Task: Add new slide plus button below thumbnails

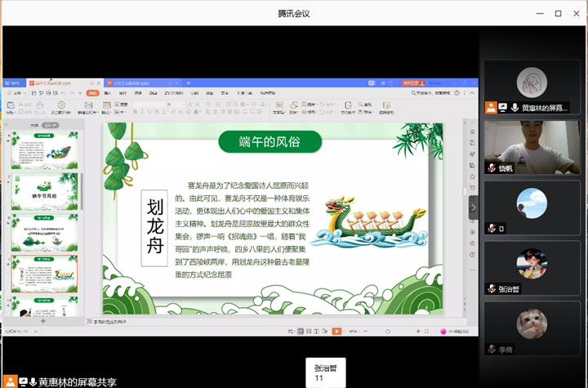Action: pos(43,321)
